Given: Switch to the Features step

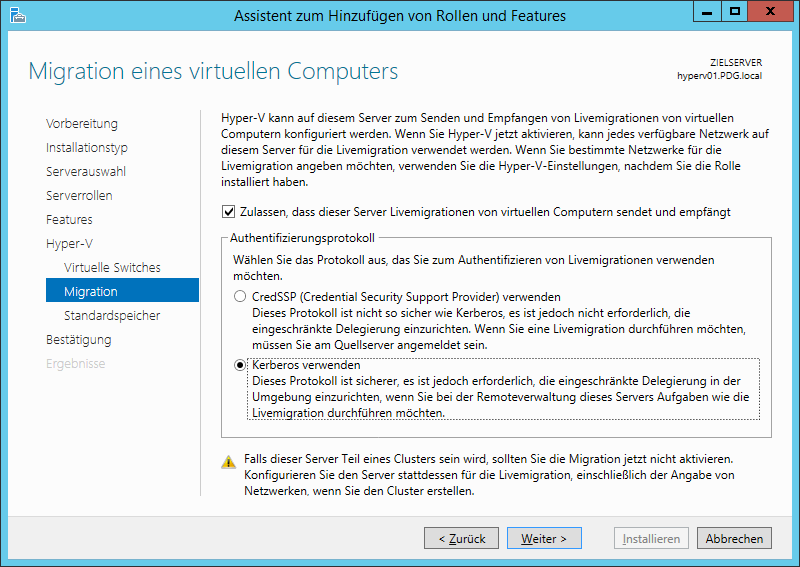Looking at the screenshot, I should click(69, 220).
